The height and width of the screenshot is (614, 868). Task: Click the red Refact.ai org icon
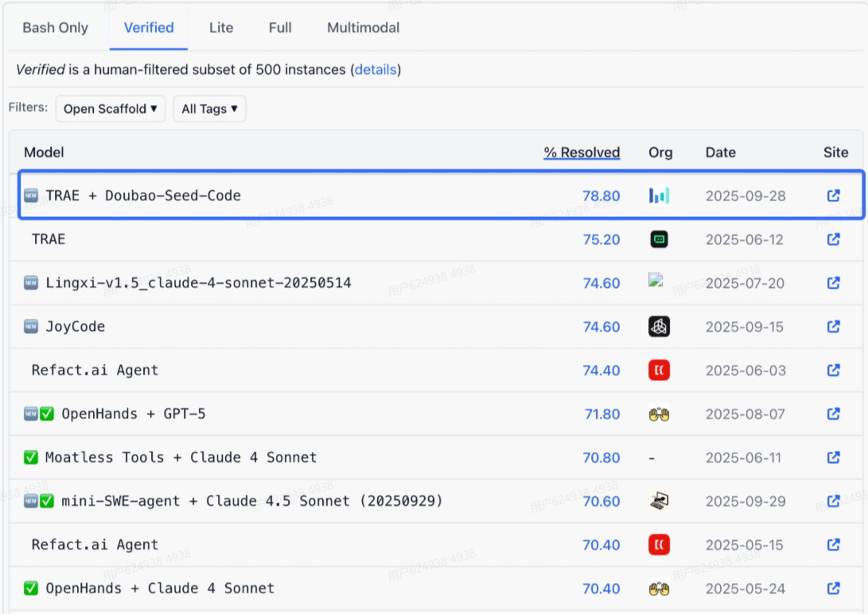pos(660,371)
